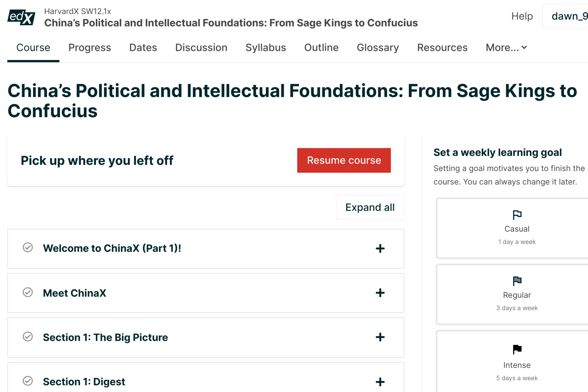
Task: Click the Regular goal flag icon
Action: click(x=517, y=281)
